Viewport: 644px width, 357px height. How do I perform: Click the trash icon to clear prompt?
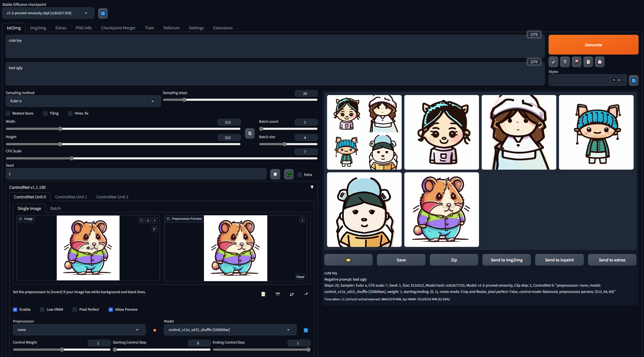(x=565, y=62)
